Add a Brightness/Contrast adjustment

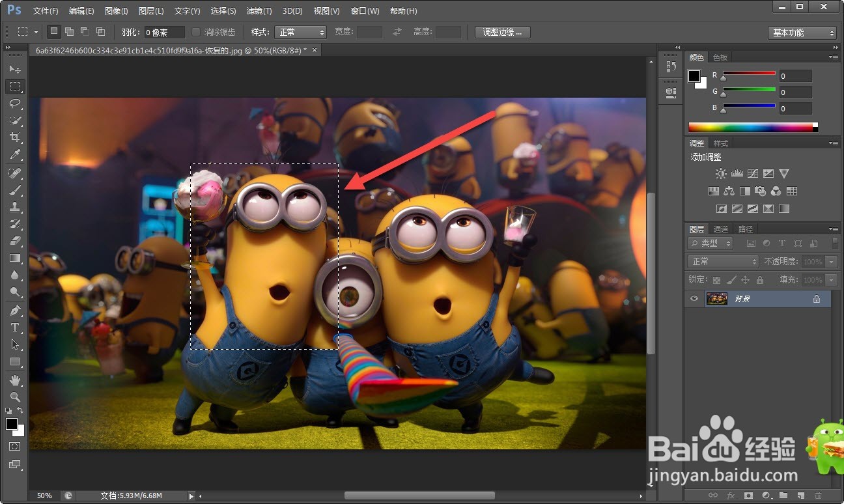[x=721, y=174]
